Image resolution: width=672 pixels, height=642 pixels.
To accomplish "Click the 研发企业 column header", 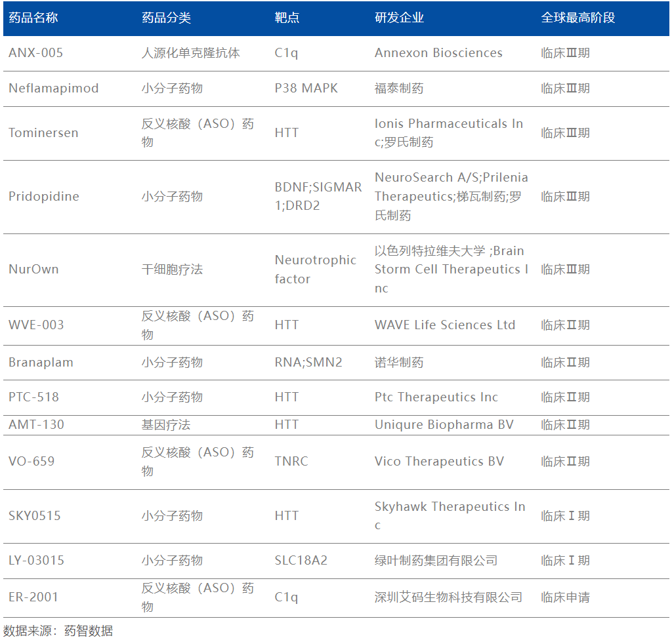I will (x=399, y=18).
